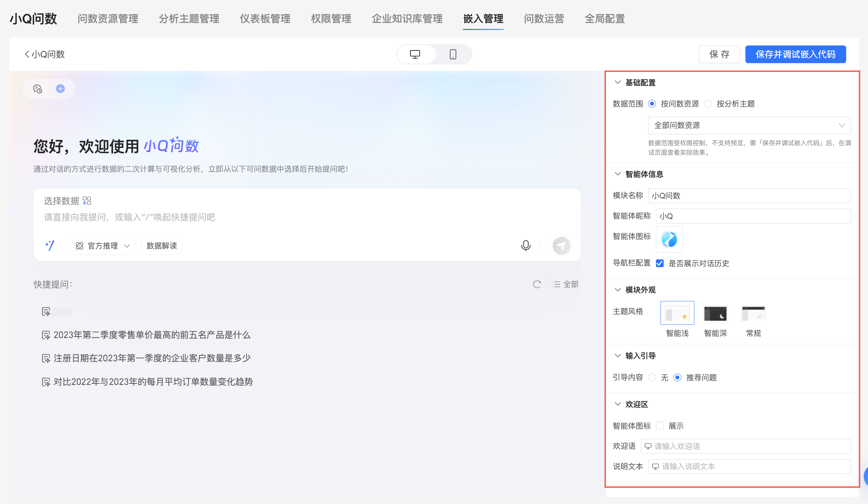Click the microphone voice input icon
The width and height of the screenshot is (868, 504).
[x=526, y=246]
